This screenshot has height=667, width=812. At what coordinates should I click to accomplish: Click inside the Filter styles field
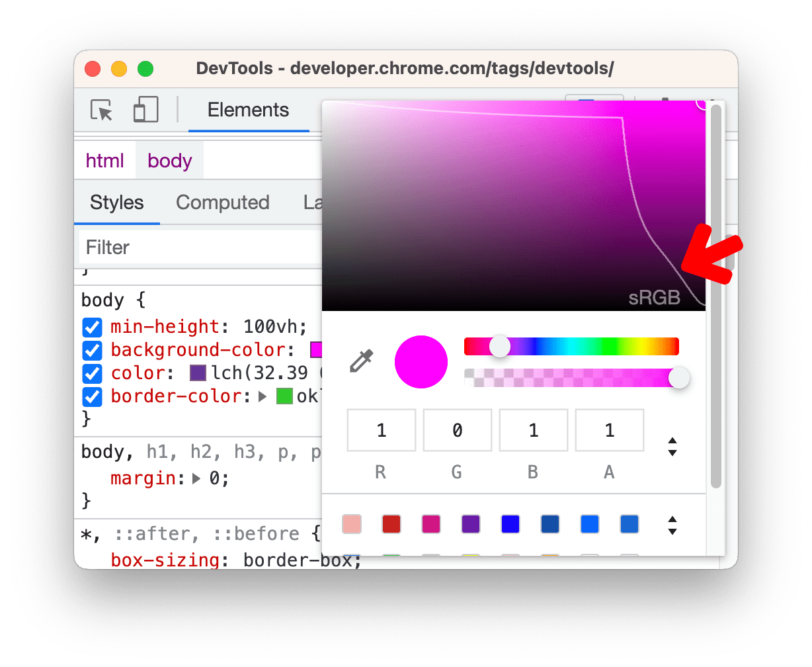click(x=165, y=247)
